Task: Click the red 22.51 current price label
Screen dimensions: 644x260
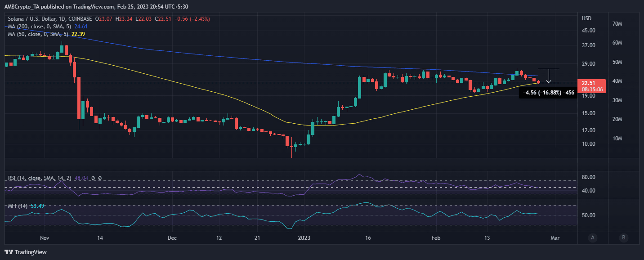Action: click(x=589, y=83)
